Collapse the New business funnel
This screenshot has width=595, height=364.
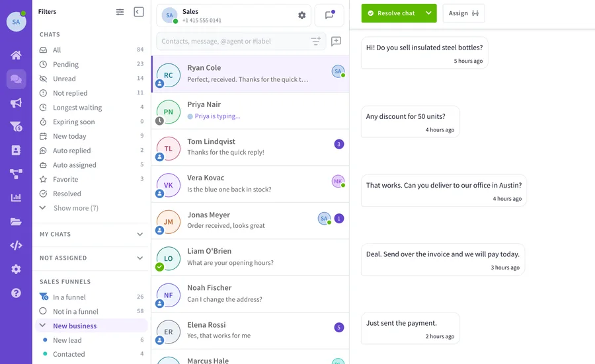click(x=42, y=325)
